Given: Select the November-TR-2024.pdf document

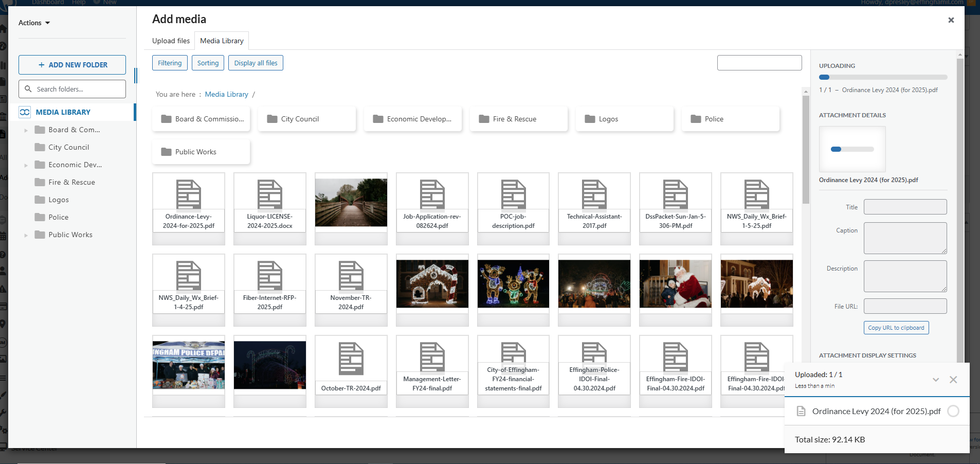Looking at the screenshot, I should pos(351,290).
